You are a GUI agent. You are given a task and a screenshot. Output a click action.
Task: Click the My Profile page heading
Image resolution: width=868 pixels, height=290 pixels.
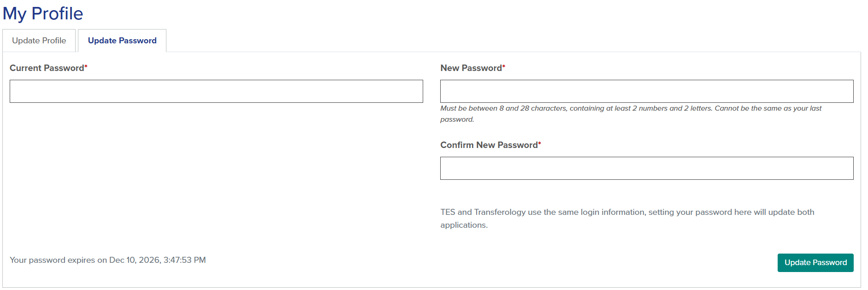click(x=43, y=13)
